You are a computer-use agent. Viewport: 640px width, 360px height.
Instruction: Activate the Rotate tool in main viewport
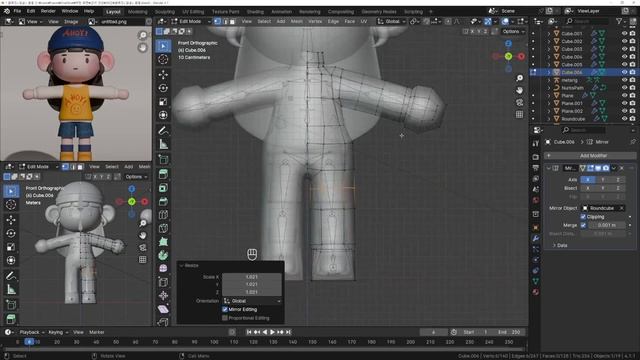[x=163, y=88]
